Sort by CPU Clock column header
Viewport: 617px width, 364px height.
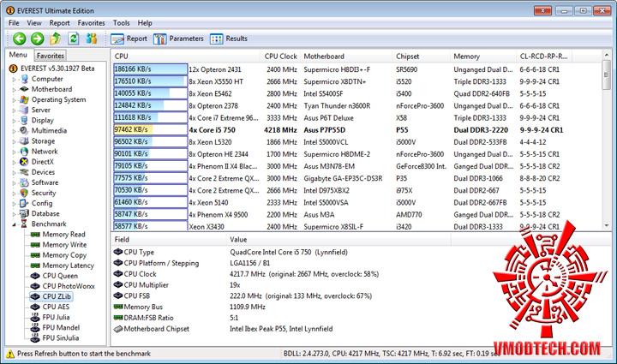[x=280, y=57]
